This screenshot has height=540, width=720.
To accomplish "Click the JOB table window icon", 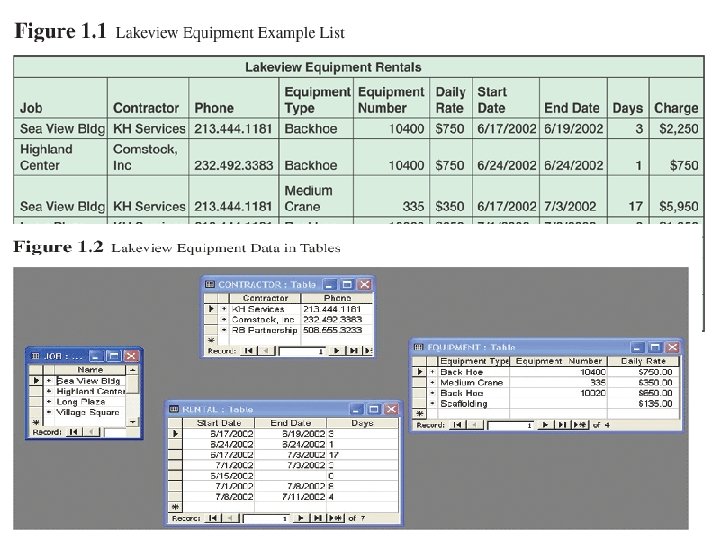I will tap(35, 356).
